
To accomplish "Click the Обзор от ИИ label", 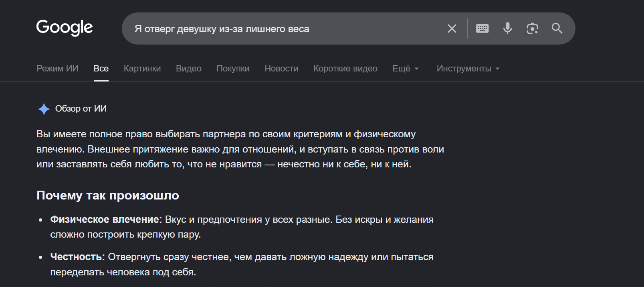I will 81,109.
